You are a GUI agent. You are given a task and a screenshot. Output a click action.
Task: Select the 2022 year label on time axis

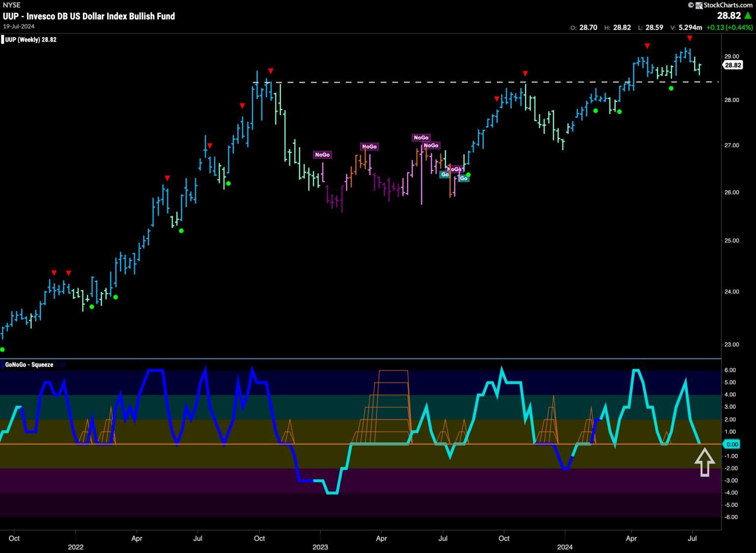pyautogui.click(x=75, y=547)
